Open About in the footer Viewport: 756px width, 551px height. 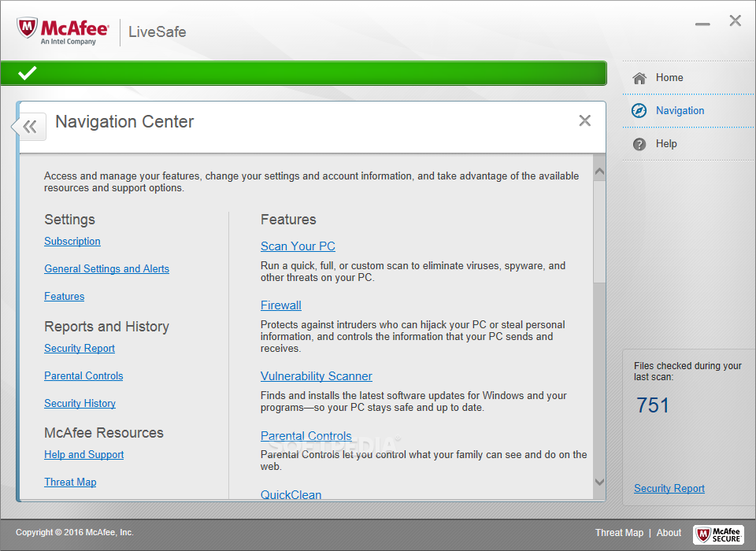click(669, 533)
